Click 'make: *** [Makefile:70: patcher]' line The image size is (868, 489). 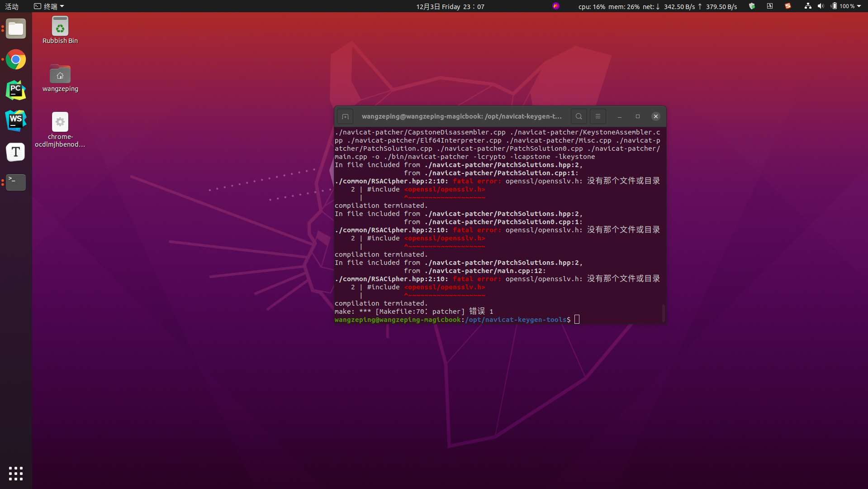(414, 312)
